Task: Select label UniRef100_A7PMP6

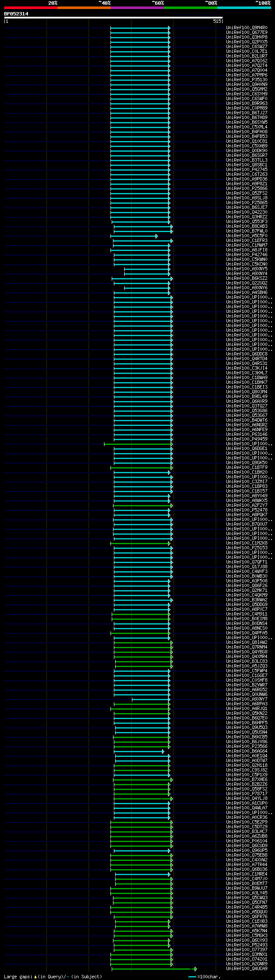Action: 247,75
